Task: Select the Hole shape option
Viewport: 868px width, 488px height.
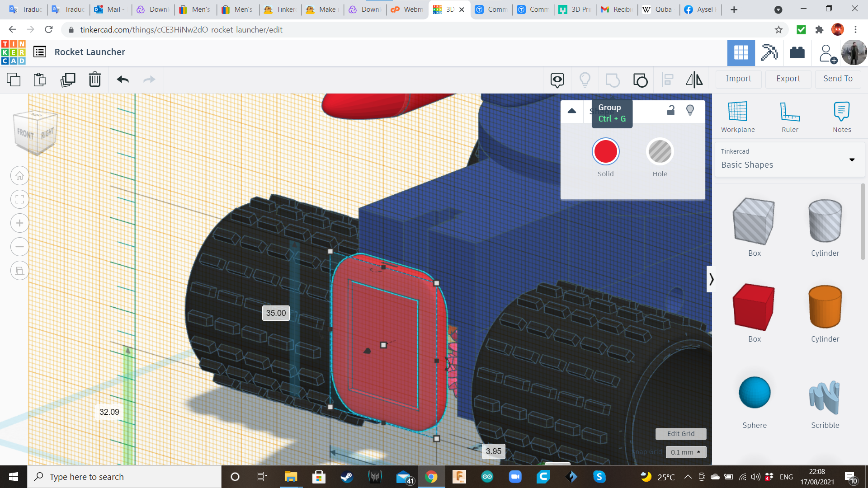Action: (x=660, y=152)
